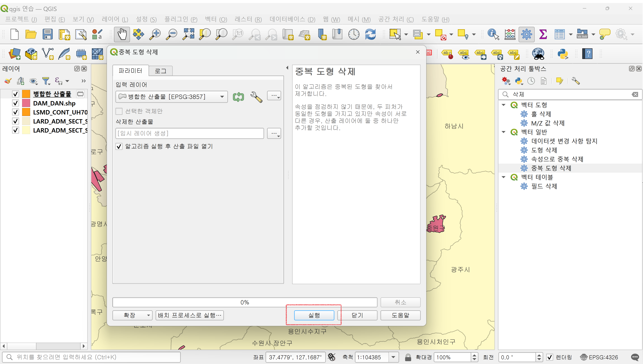
Task: Toggle the 렌더링 checkbox in status bar
Action: tap(549, 357)
